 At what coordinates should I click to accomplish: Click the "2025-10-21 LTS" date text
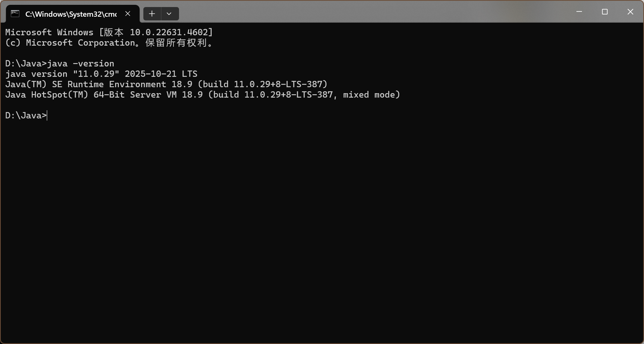click(161, 74)
